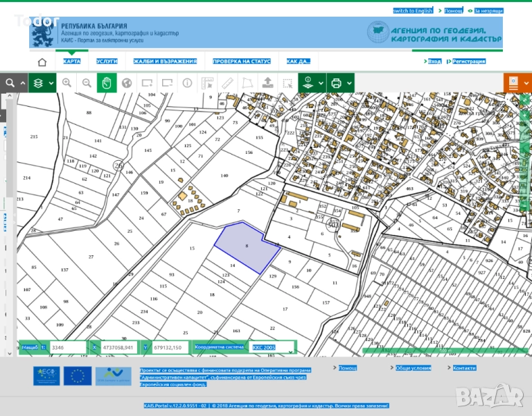Click the search magnifier icon

click(10, 83)
